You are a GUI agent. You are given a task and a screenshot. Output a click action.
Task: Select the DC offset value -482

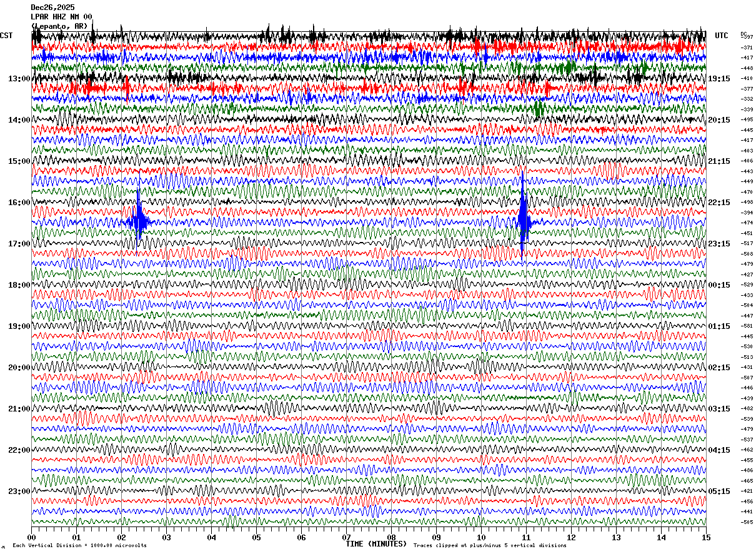click(x=747, y=409)
